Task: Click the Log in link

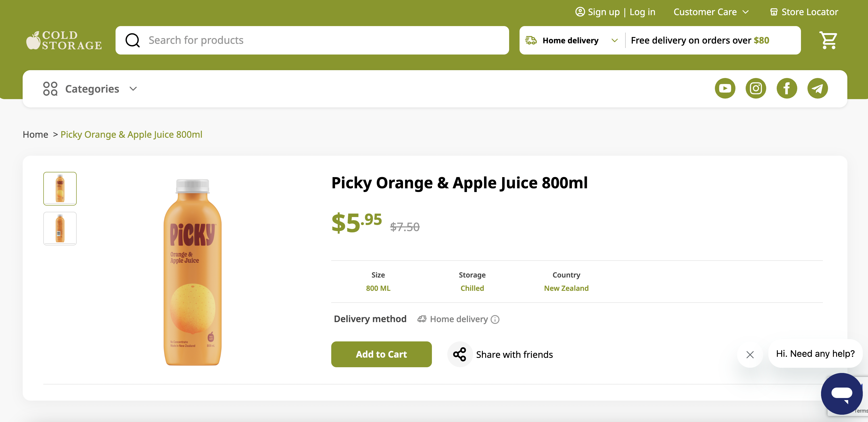Action: coord(642,12)
